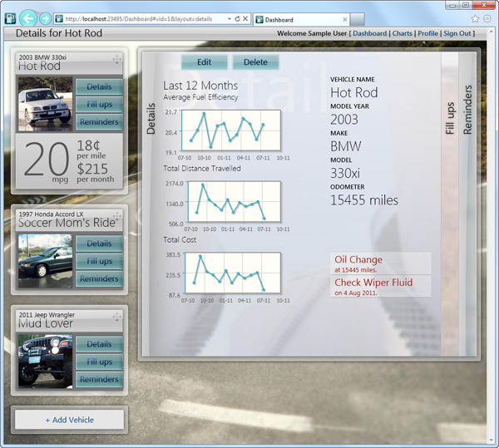Click Reminders button for Soccer Mom's Ride
This screenshot has width=499, height=448.
99,278
